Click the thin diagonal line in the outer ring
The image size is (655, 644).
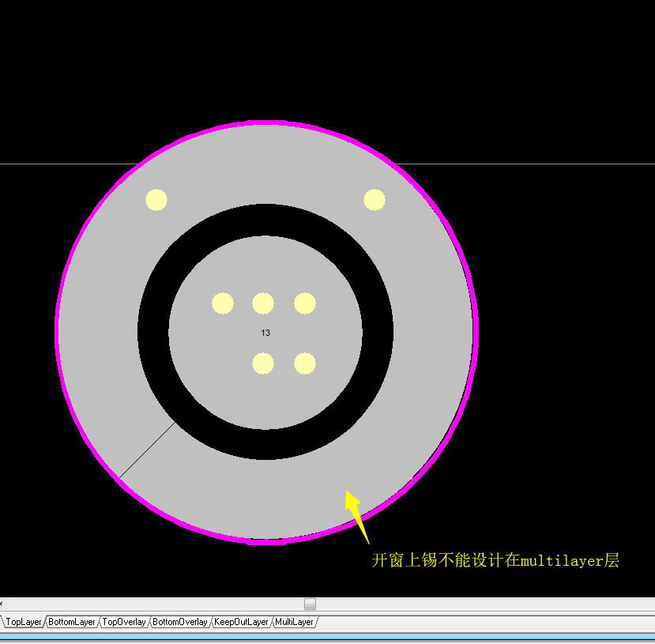[x=147, y=450]
